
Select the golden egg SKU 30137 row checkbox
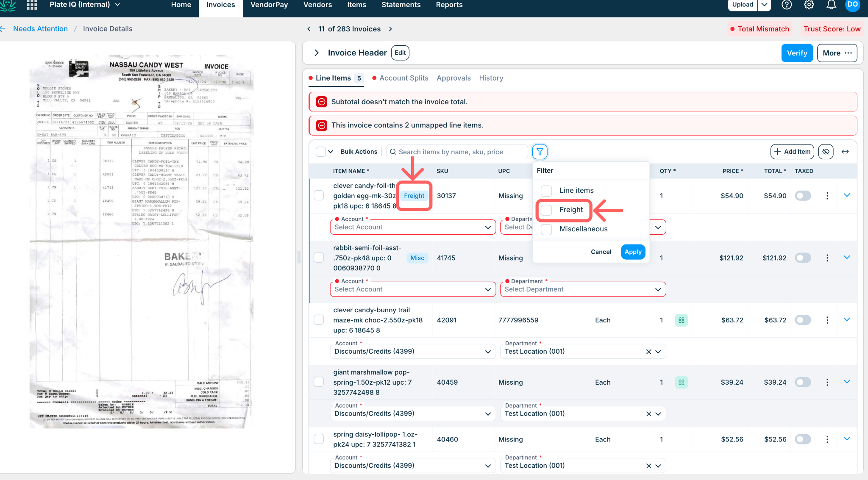319,196
